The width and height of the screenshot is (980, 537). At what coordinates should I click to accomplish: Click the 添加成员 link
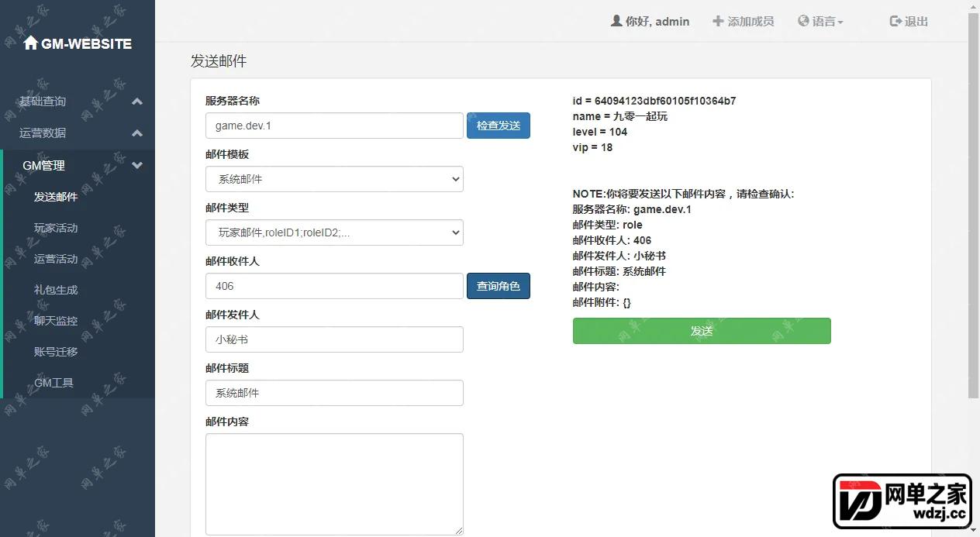pos(744,21)
